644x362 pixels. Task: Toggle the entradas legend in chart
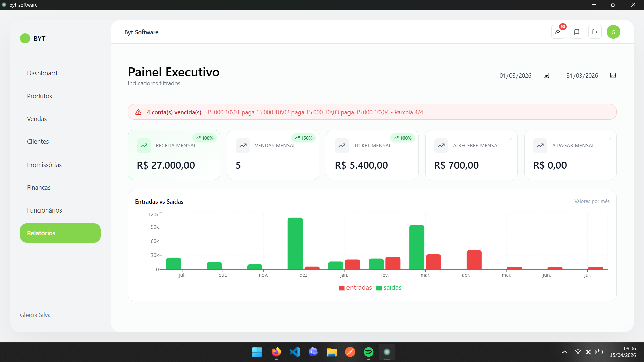coord(355,288)
